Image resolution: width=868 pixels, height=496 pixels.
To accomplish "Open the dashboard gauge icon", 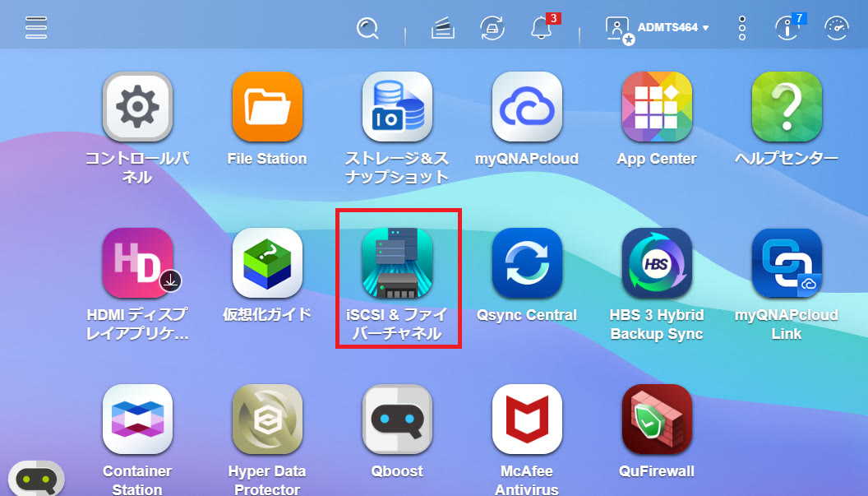I will (x=837, y=28).
